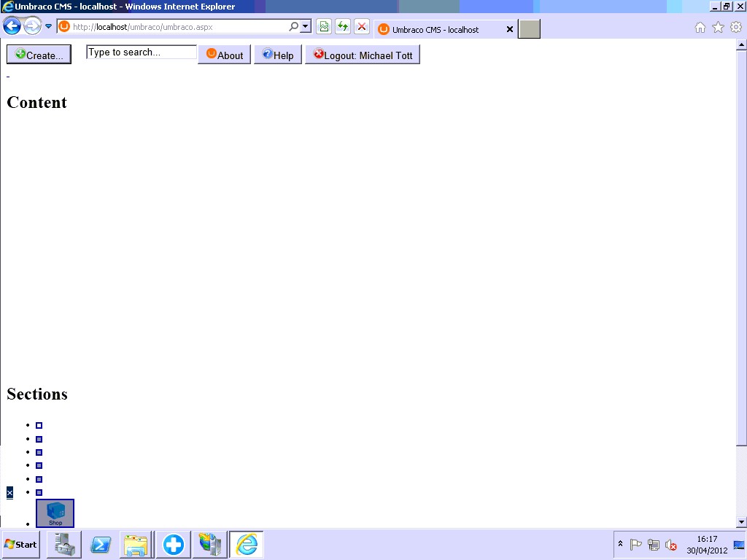Click the muted volume tray icon

(x=671, y=545)
